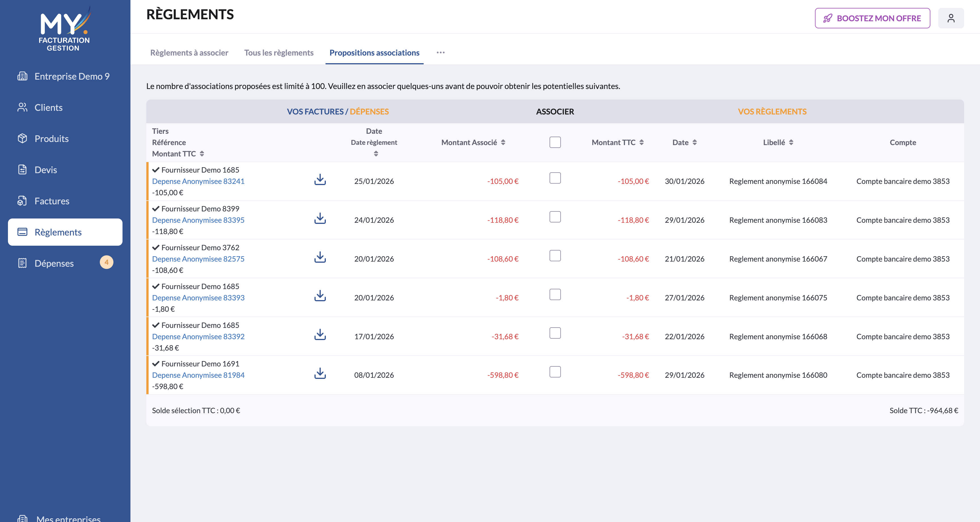Screen dimensions: 980x522
Task: Click Solde sélection TTC : 0,00 € text
Action: pos(196,411)
